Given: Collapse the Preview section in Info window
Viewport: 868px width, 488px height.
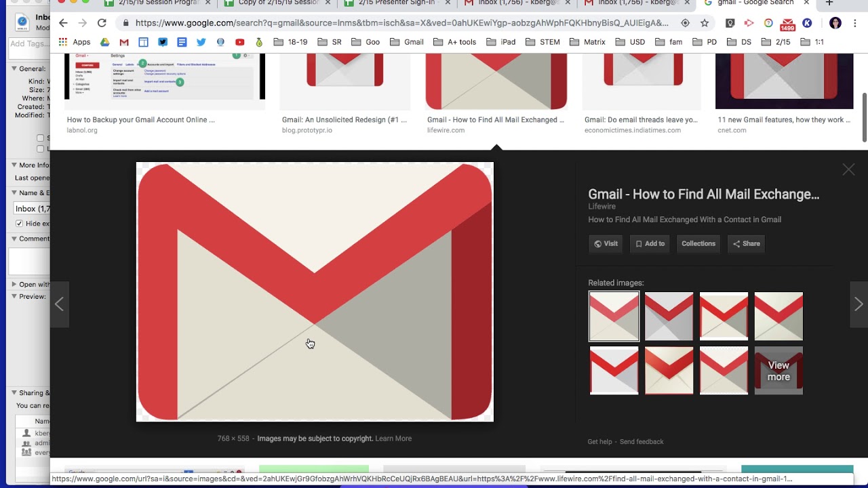Looking at the screenshot, I should pos(14,296).
